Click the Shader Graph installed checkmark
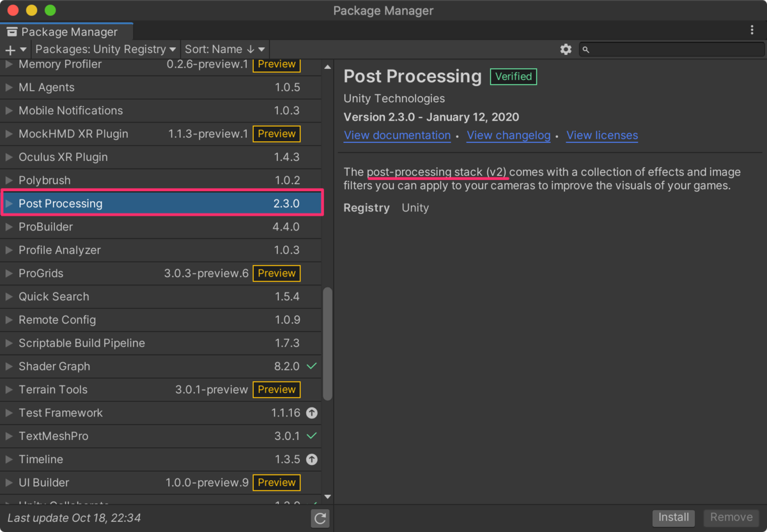 pyautogui.click(x=312, y=367)
